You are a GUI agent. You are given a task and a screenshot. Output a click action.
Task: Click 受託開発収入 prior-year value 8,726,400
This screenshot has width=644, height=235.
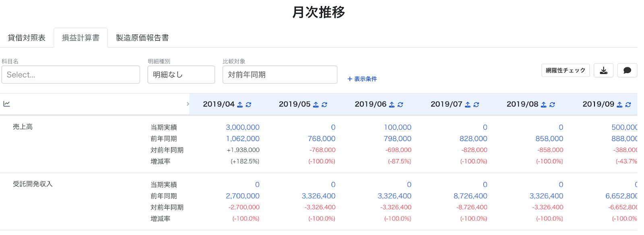[471, 196]
